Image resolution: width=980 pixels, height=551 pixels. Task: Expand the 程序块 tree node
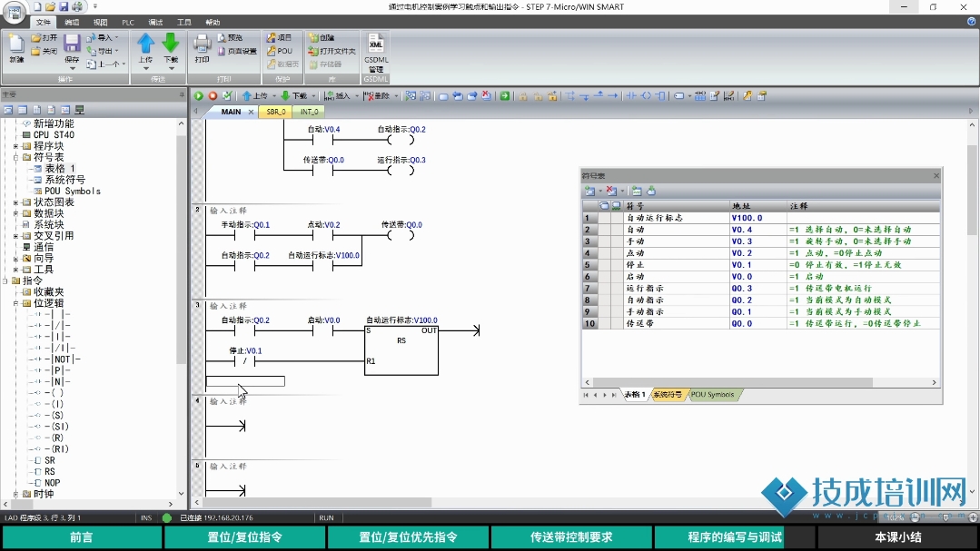point(15,146)
